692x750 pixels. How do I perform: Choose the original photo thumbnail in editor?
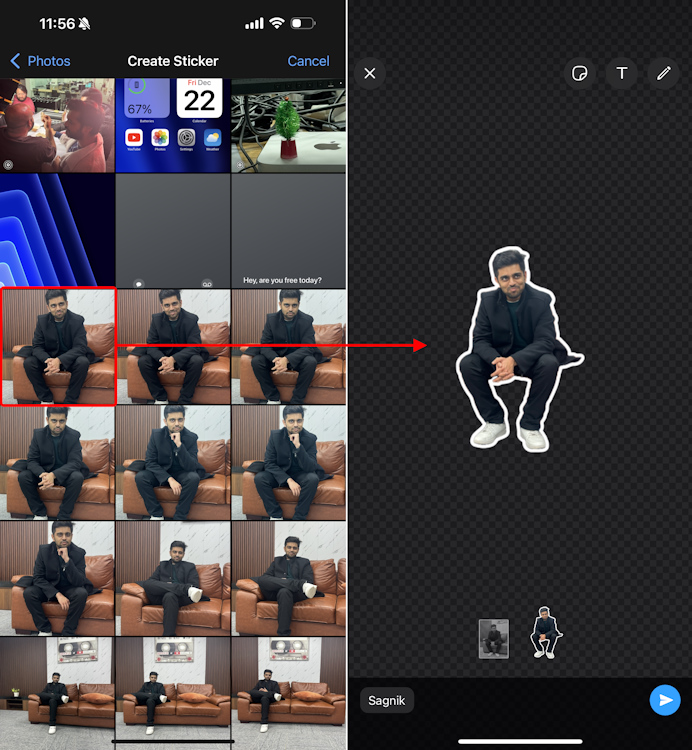pyautogui.click(x=494, y=638)
